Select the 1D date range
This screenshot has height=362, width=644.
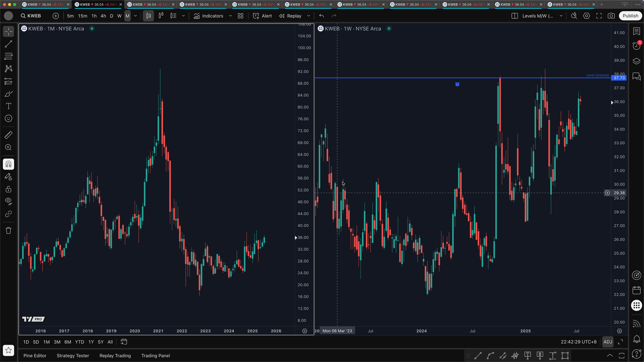coord(26,342)
